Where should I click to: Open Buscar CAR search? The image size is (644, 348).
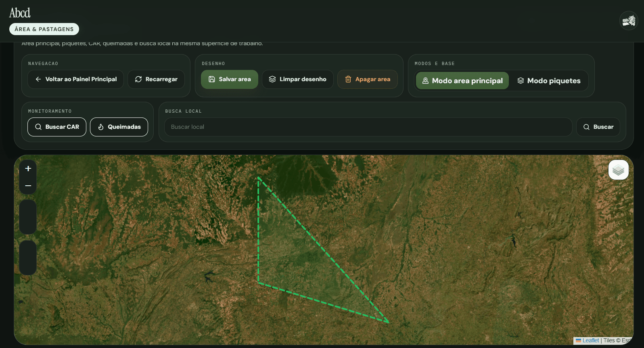[57, 127]
